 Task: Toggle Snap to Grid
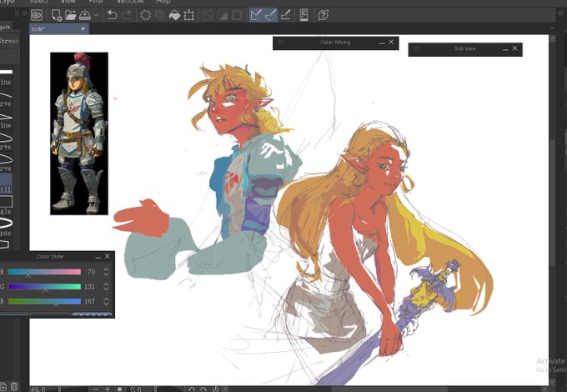[x=286, y=15]
